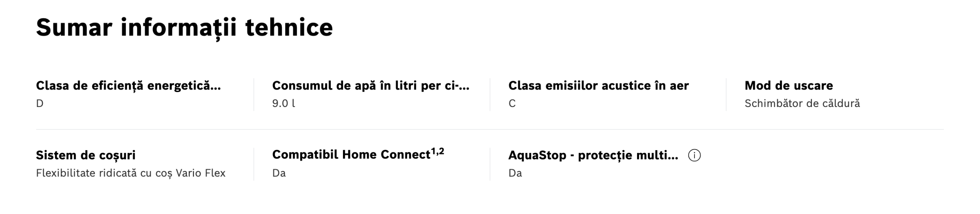Click the horizontal divider between specification rows
The height and width of the screenshot is (214, 980).
[490, 130]
